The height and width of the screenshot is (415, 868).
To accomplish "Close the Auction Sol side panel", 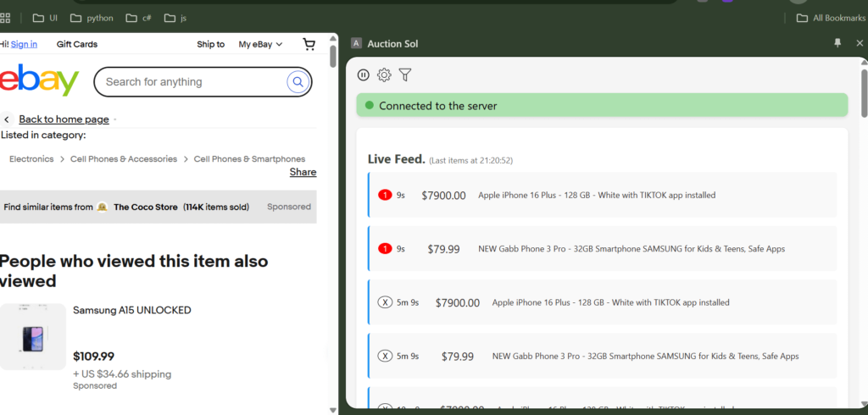I will [x=860, y=43].
